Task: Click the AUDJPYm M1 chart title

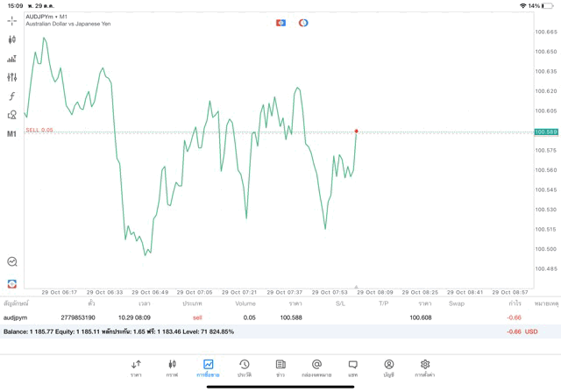Action: [47, 17]
